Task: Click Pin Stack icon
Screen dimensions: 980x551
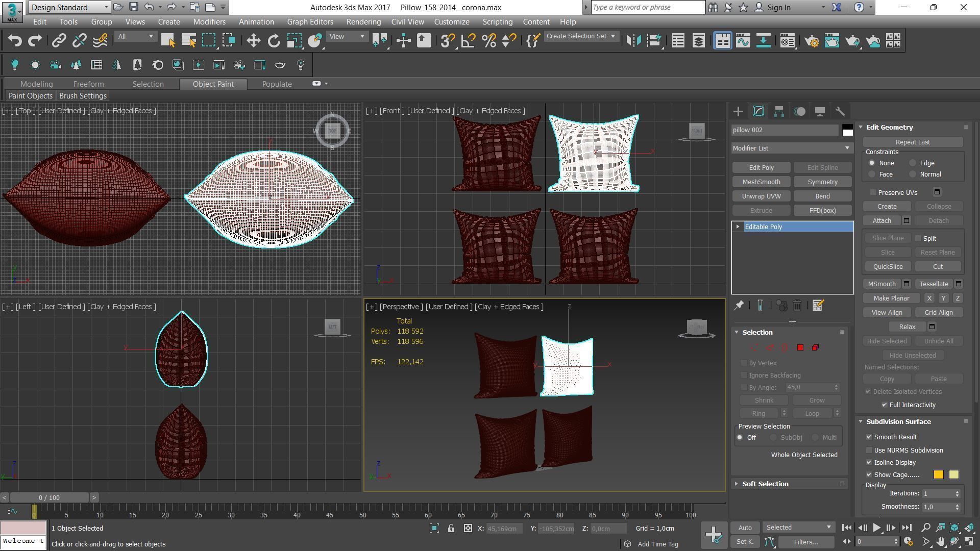Action: (x=739, y=305)
